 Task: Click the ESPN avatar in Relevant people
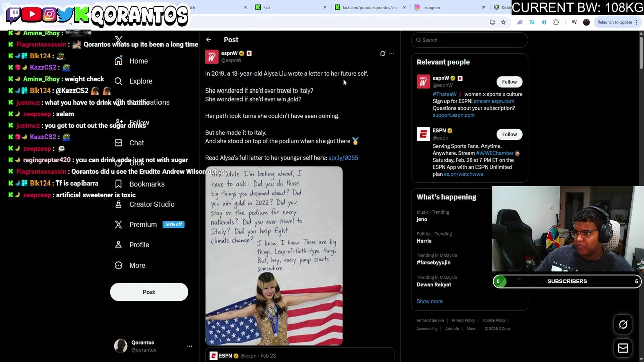(423, 134)
